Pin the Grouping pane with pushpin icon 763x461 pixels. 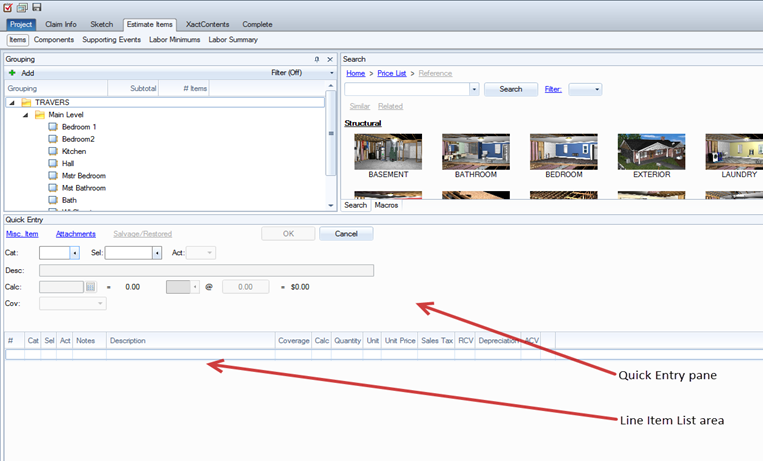pos(317,59)
